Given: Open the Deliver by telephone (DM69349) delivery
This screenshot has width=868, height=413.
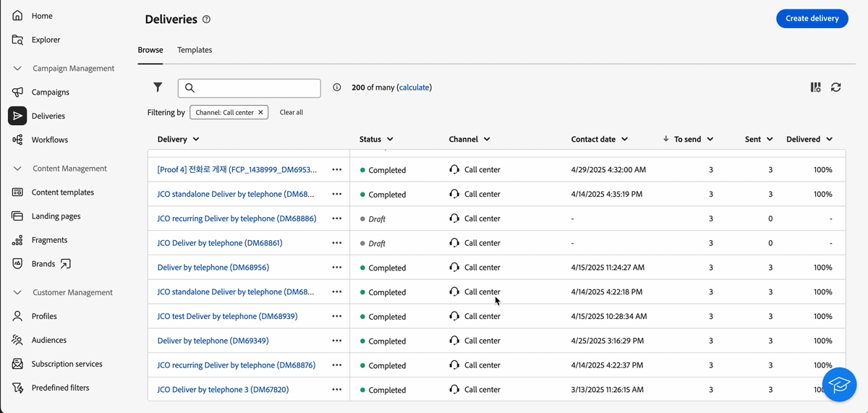Looking at the screenshot, I should tap(213, 341).
